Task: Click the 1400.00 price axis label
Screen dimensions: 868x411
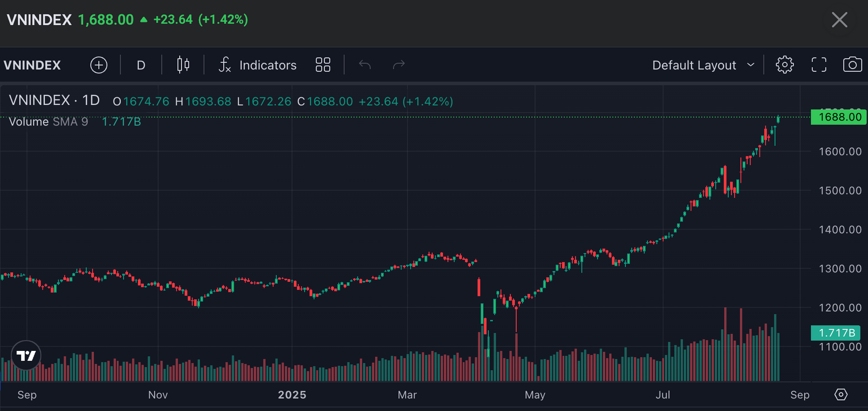Action: click(840, 230)
